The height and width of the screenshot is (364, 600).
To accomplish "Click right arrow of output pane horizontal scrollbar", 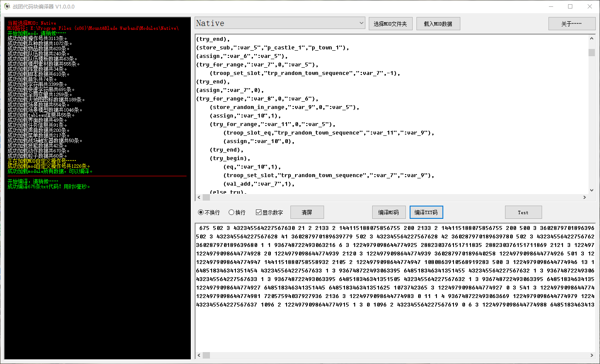I will point(591,355).
